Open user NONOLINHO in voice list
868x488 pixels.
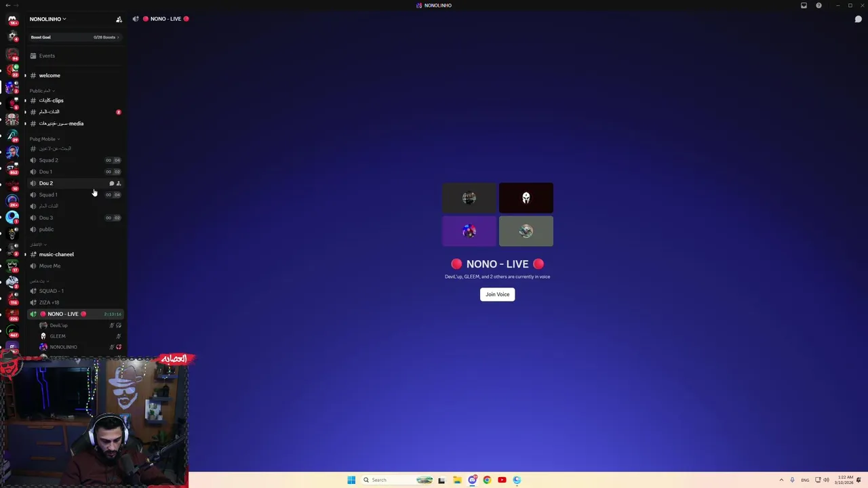(80, 347)
